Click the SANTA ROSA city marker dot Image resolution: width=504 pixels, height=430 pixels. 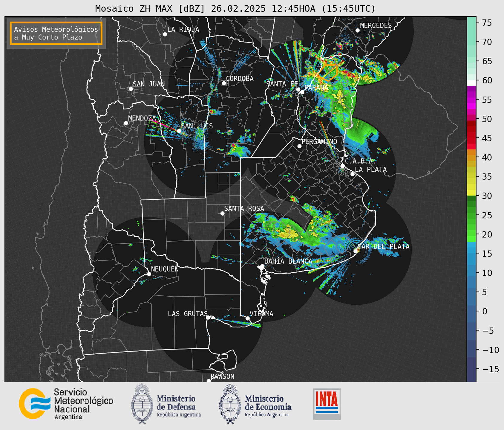[222, 214]
